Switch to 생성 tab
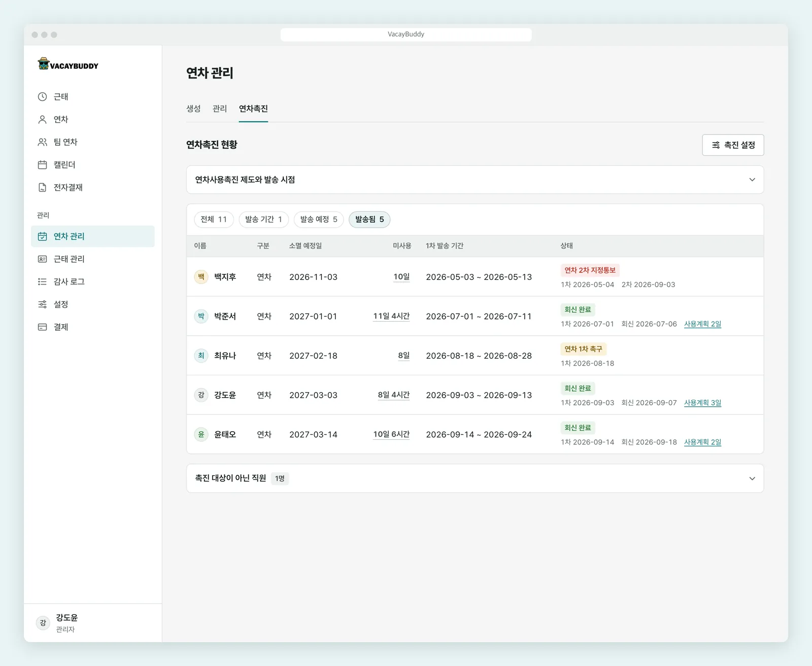The width and height of the screenshot is (812, 666). point(193,109)
